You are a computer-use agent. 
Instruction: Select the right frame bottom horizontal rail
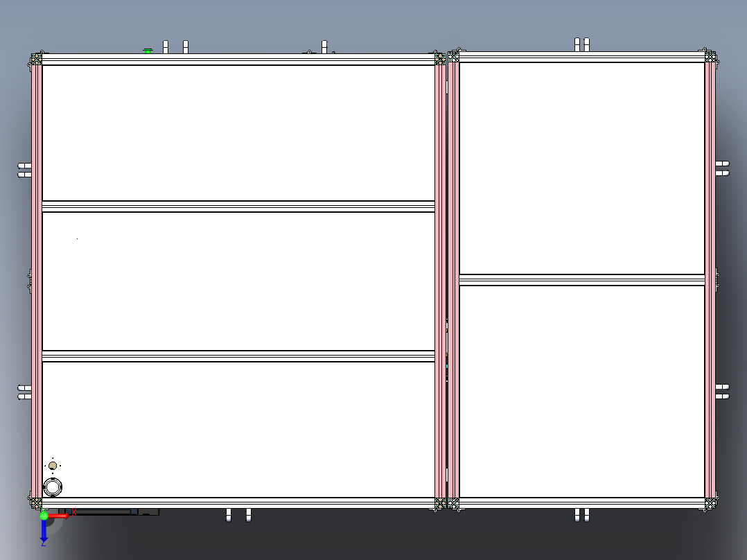(x=581, y=502)
